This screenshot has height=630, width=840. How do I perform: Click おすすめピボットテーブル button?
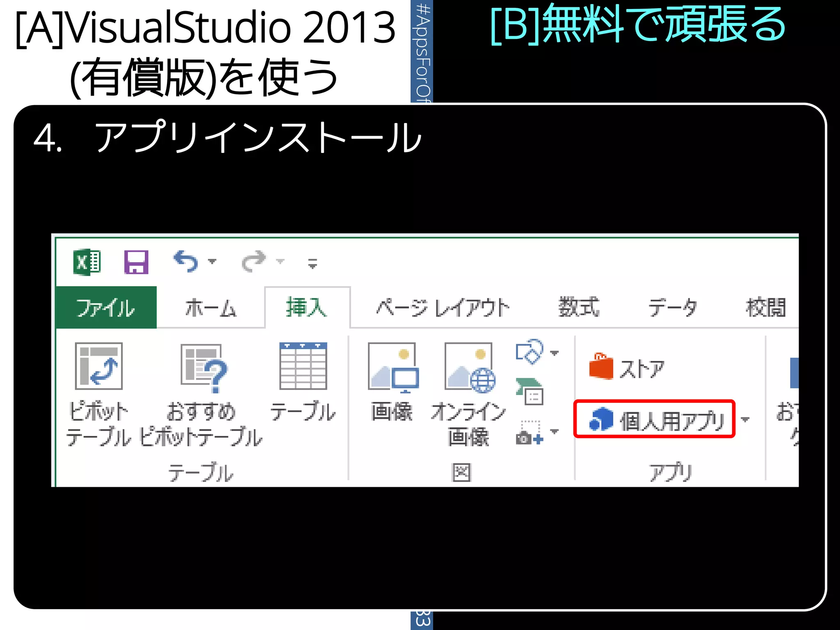click(x=201, y=395)
